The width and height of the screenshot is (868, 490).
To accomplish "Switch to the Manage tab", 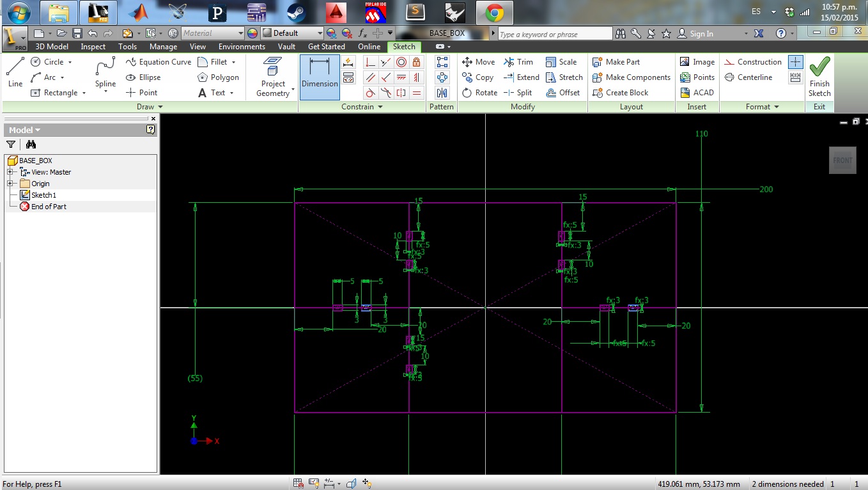I will 164,47.
